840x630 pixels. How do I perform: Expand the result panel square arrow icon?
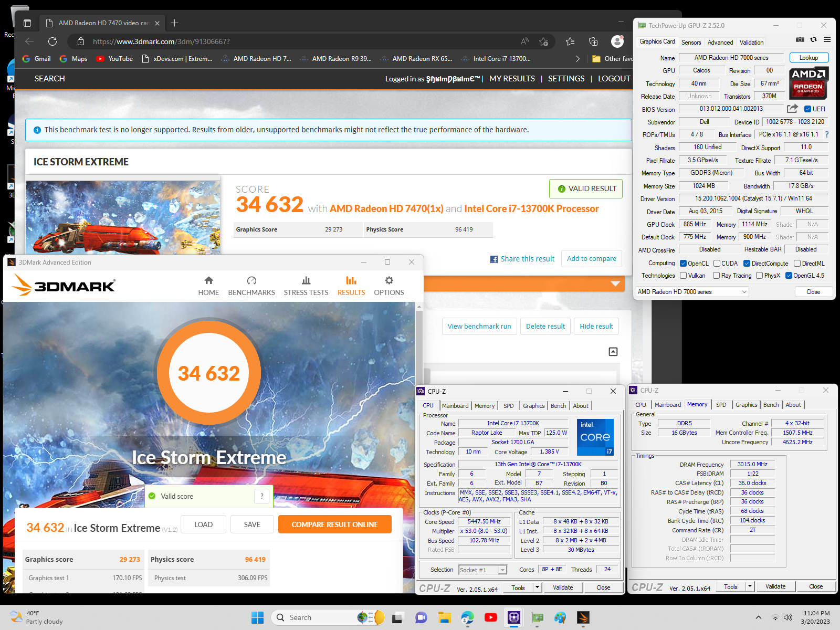tap(613, 352)
